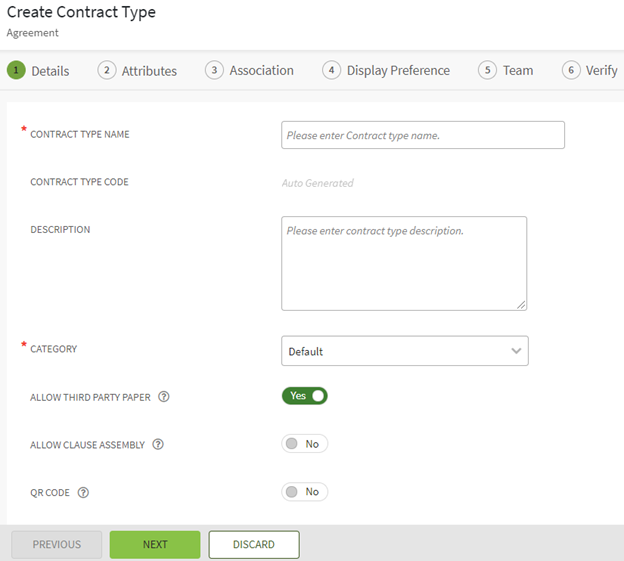Click help icon beside Allow Clause Assembly
The width and height of the screenshot is (624, 561).
158,445
